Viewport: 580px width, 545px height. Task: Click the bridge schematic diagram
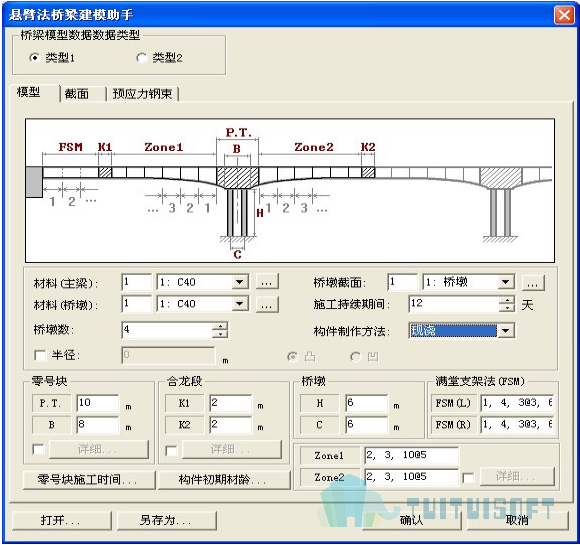click(x=290, y=191)
